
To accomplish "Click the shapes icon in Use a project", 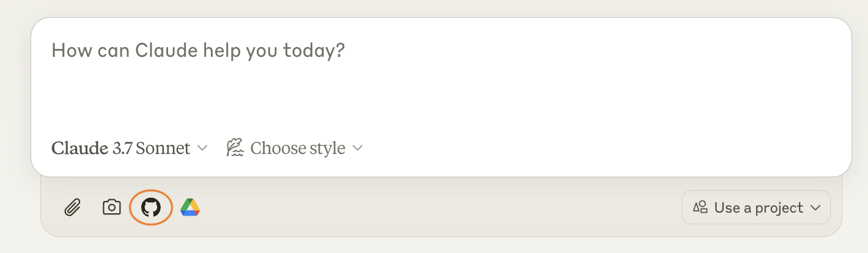I will pos(700,207).
